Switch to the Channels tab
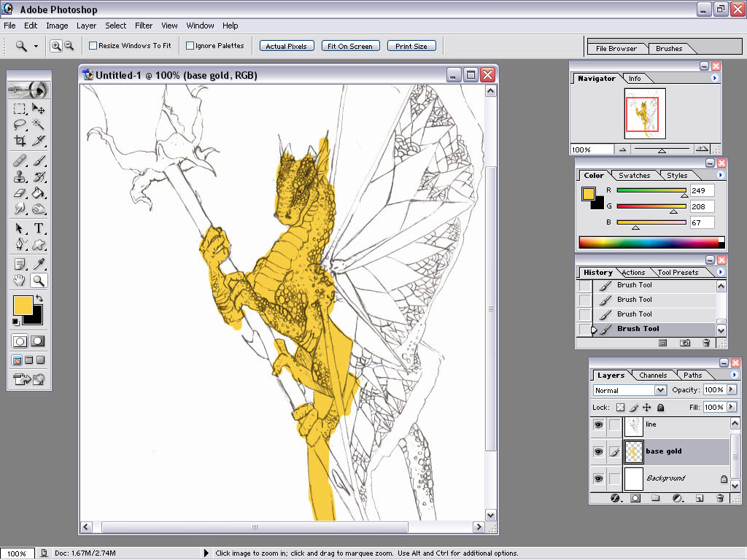This screenshot has width=747, height=560. [653, 376]
